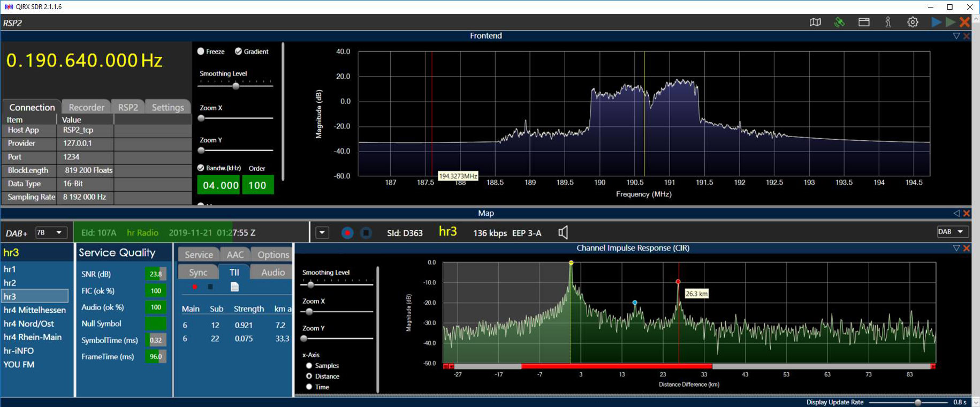
Task: Expand dropdown arrow beside record button
Action: [322, 233]
